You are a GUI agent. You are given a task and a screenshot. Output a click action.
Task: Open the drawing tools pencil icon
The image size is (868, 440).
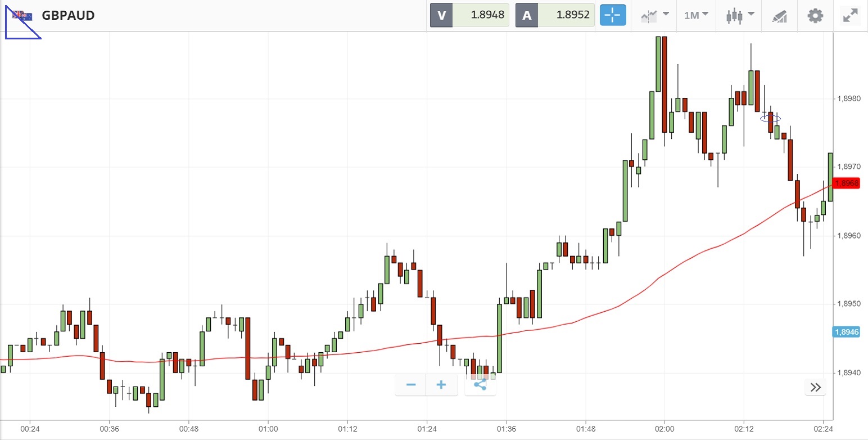(x=779, y=16)
